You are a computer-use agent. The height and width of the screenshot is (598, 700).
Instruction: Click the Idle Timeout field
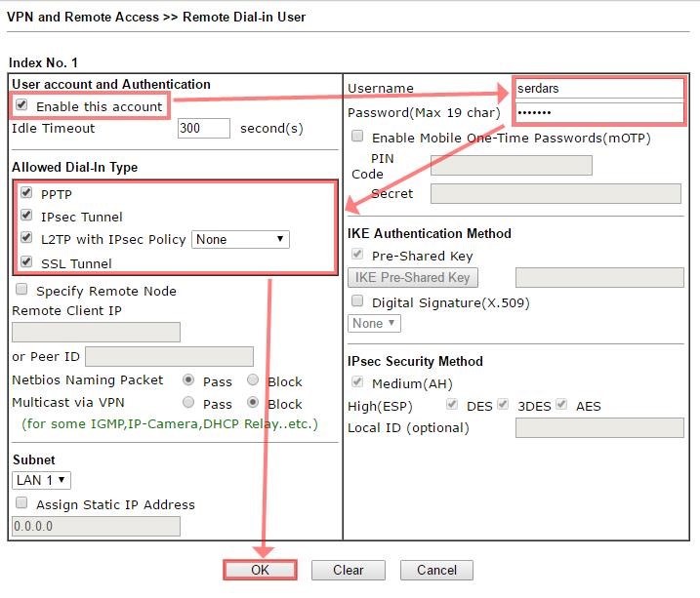point(204,128)
